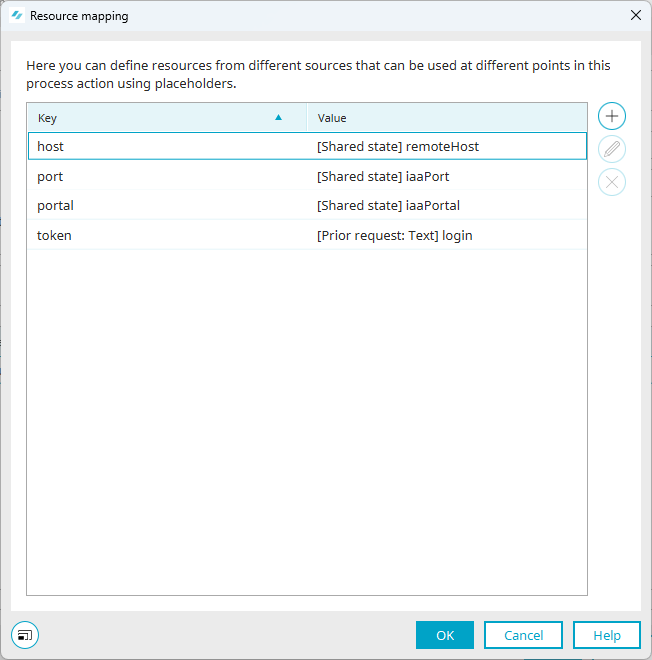652x660 pixels.
Task: Click the iaaPortal shared state value
Action: [x=388, y=205]
